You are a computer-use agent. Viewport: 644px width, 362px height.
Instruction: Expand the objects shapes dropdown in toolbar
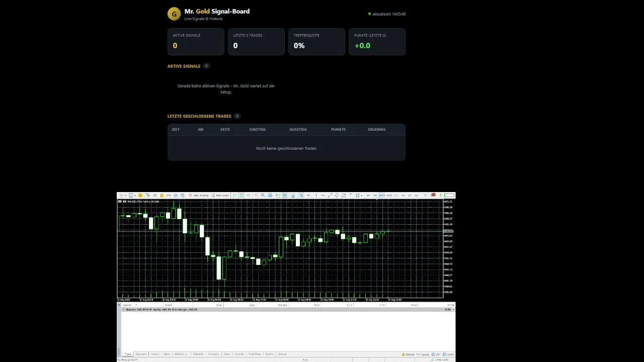(362, 196)
